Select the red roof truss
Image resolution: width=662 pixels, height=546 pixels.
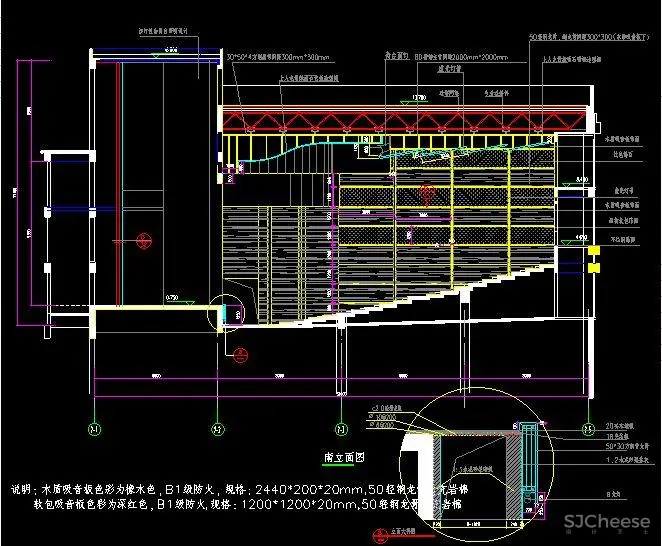click(x=404, y=119)
